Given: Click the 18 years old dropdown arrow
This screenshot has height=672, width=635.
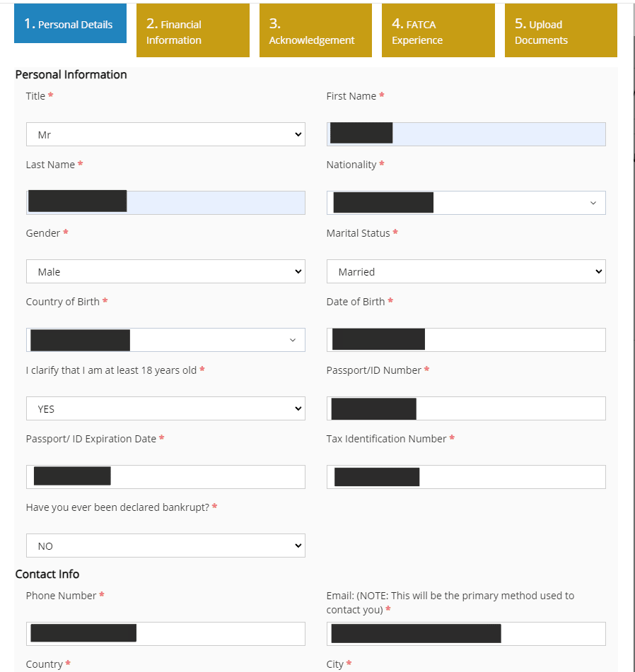Looking at the screenshot, I should point(298,409).
